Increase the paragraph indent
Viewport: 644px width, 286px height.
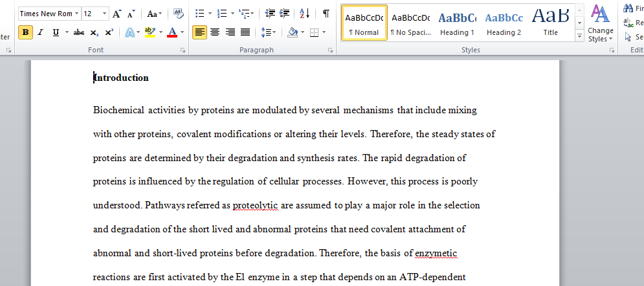tap(285, 14)
